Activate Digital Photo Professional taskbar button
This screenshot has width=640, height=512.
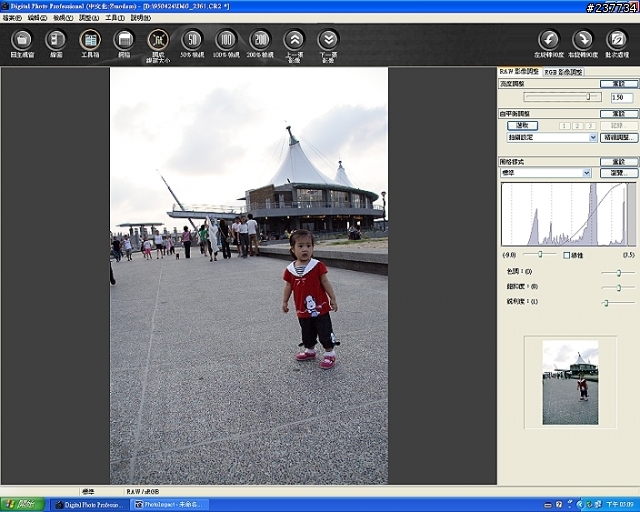click(x=90, y=505)
